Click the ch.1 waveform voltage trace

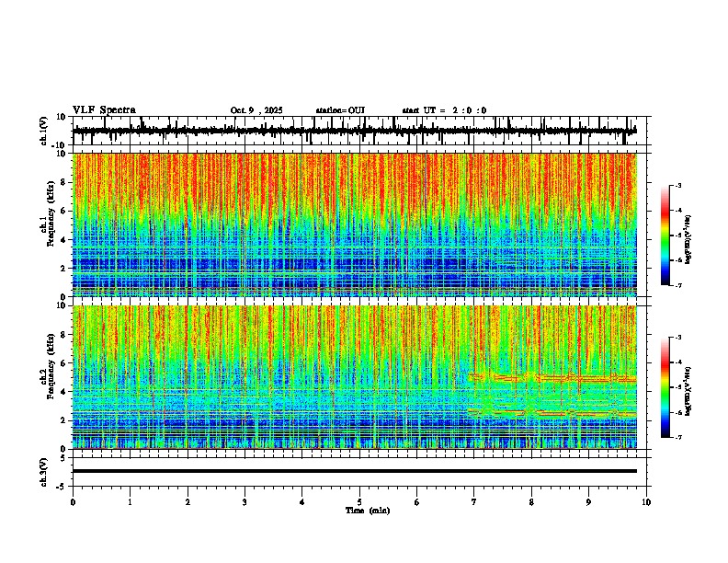coord(355,131)
